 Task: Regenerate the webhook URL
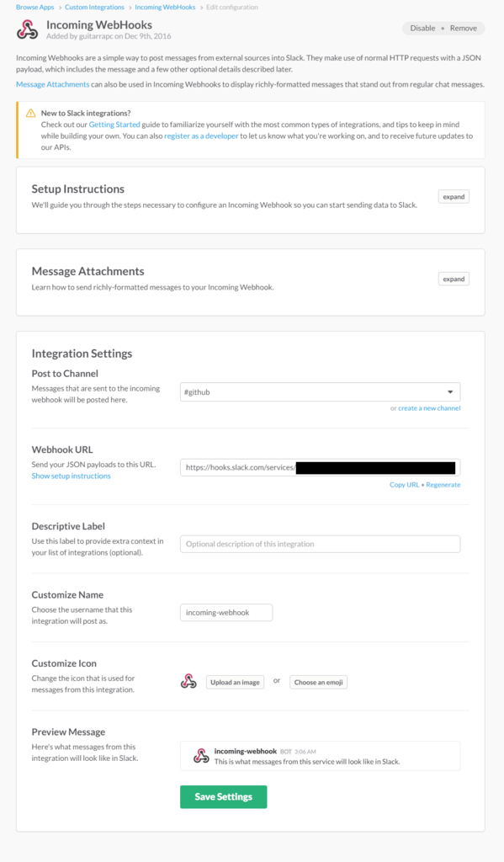(443, 485)
